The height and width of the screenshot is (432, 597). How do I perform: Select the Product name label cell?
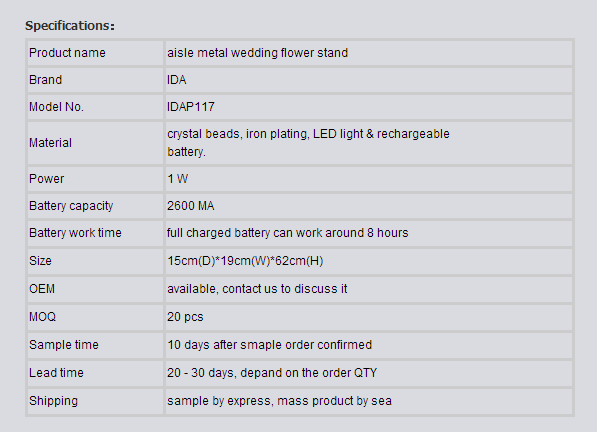95,53
